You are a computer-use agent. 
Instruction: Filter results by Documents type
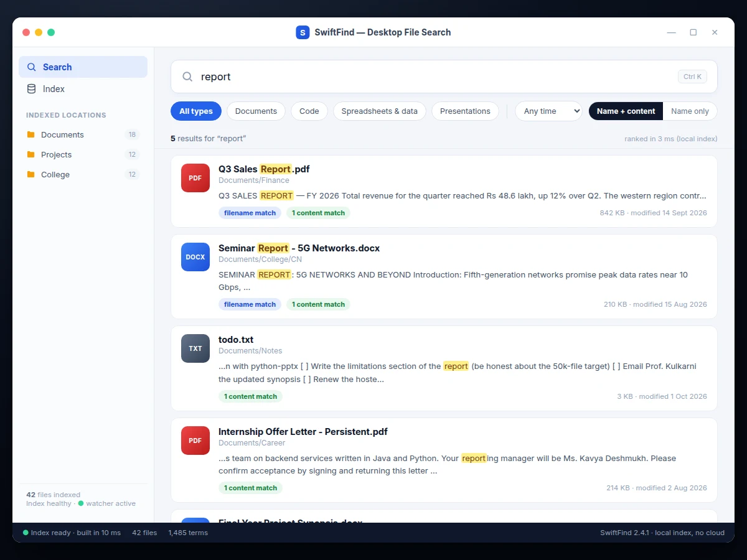click(256, 111)
